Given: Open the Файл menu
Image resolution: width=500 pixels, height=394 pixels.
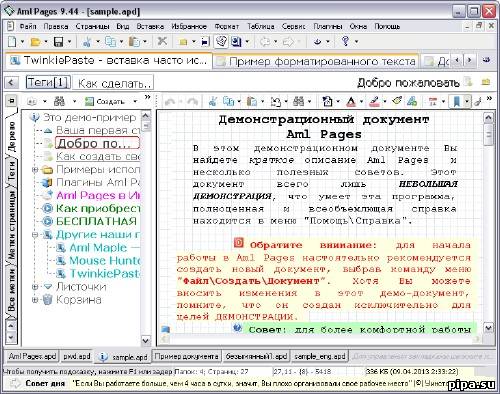Looking at the screenshot, I should [x=27, y=26].
